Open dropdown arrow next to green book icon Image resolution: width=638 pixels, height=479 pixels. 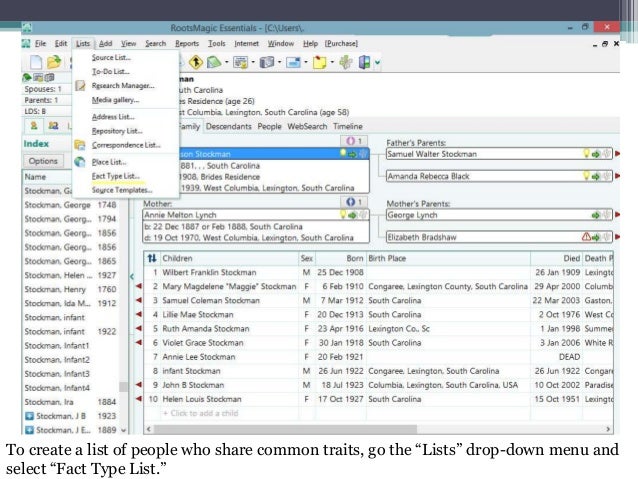[227, 62]
